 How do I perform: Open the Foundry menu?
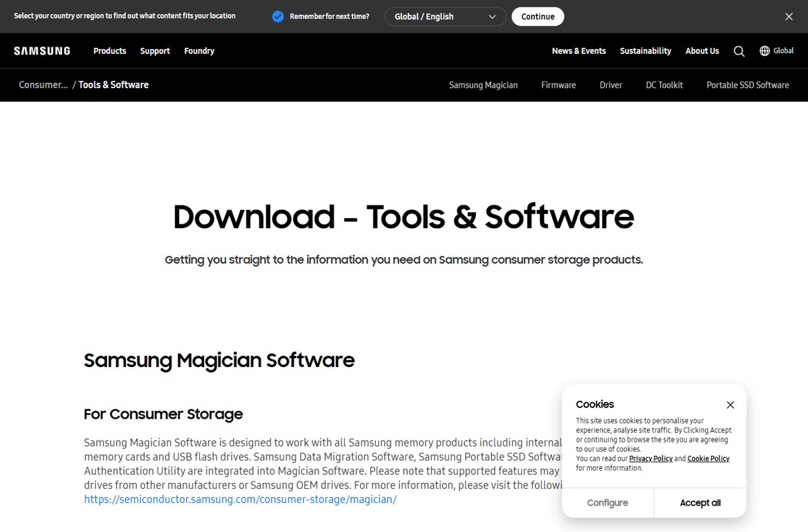[199, 51]
